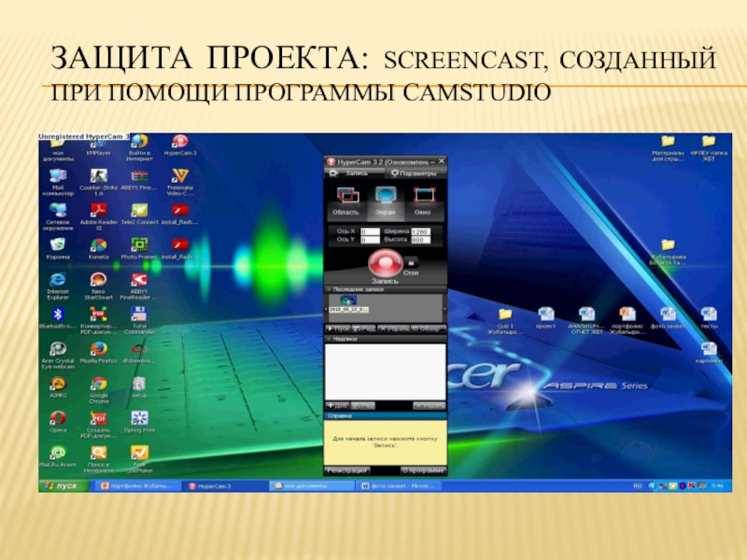Open the Материалы для слуш... folder

(x=668, y=147)
